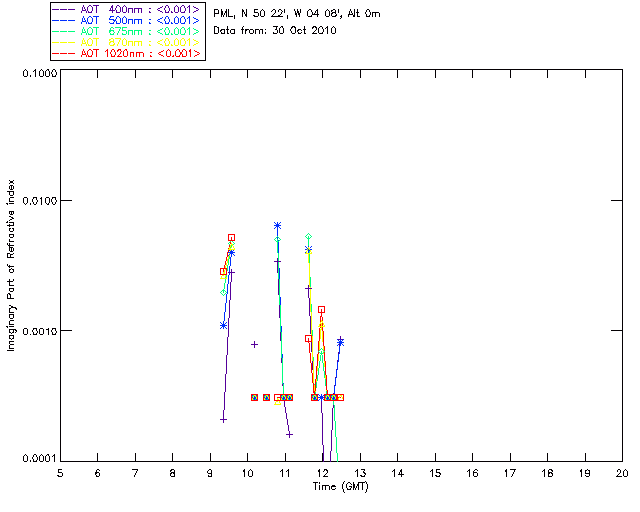Click the blue asterisk marker near 12.5 GMT

[x=340, y=343]
